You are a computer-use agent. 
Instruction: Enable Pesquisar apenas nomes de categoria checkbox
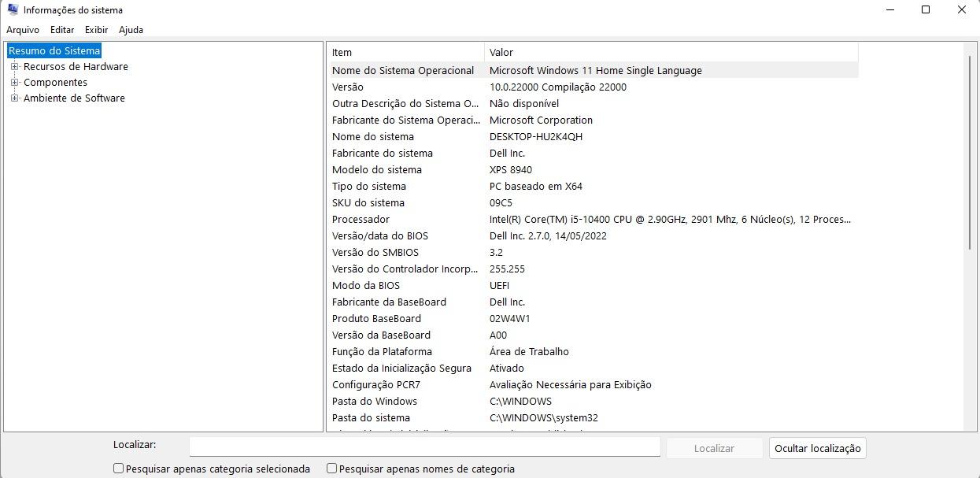(x=332, y=469)
